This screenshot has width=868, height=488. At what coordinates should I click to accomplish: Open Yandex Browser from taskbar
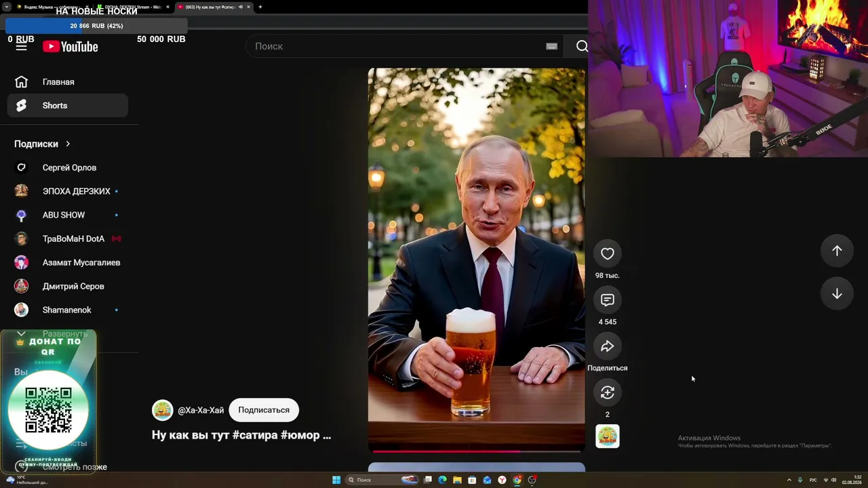coord(502,480)
